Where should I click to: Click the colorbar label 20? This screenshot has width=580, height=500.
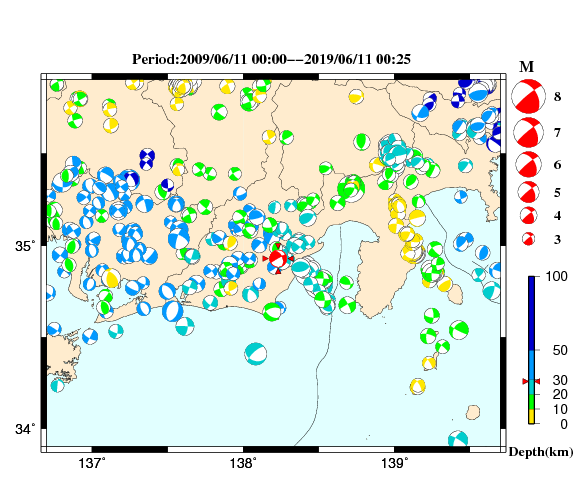tap(560, 395)
